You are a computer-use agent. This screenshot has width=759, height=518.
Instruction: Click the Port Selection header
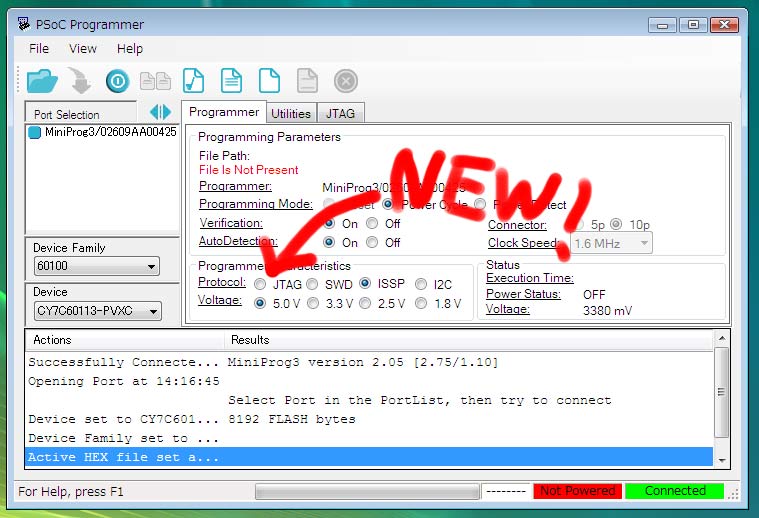pos(81,114)
